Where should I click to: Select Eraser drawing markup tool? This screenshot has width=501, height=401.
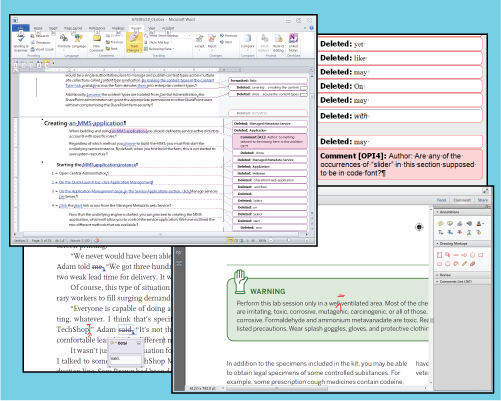pos(473,264)
